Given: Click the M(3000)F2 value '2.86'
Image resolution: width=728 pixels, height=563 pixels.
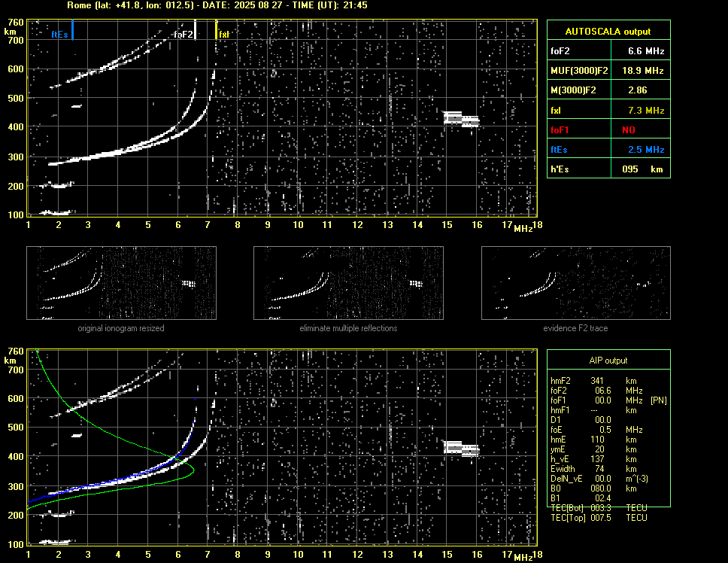Looking at the screenshot, I should point(637,90).
